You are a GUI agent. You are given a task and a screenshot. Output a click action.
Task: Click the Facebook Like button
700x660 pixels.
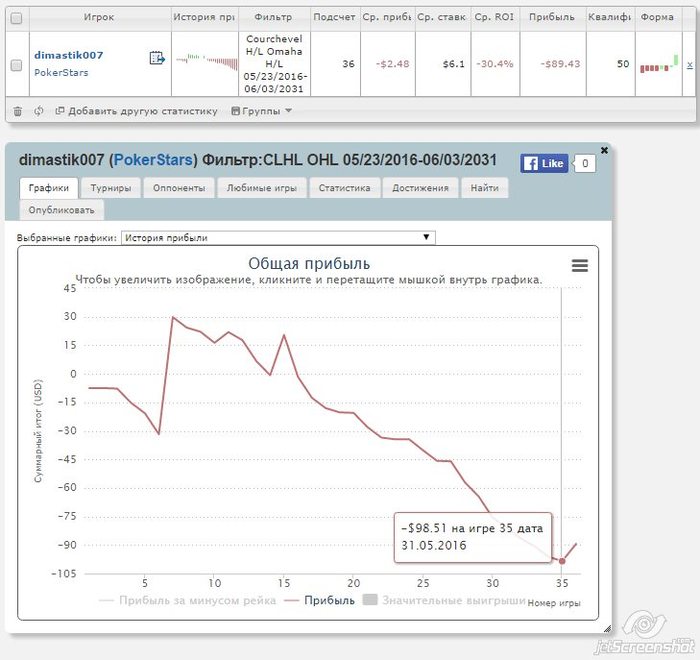click(544, 164)
